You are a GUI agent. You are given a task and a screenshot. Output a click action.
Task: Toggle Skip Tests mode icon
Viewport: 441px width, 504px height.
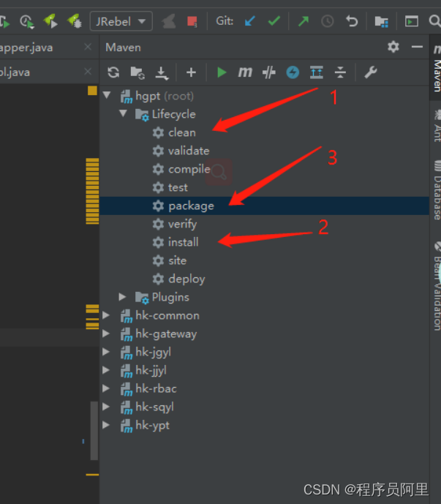(268, 72)
